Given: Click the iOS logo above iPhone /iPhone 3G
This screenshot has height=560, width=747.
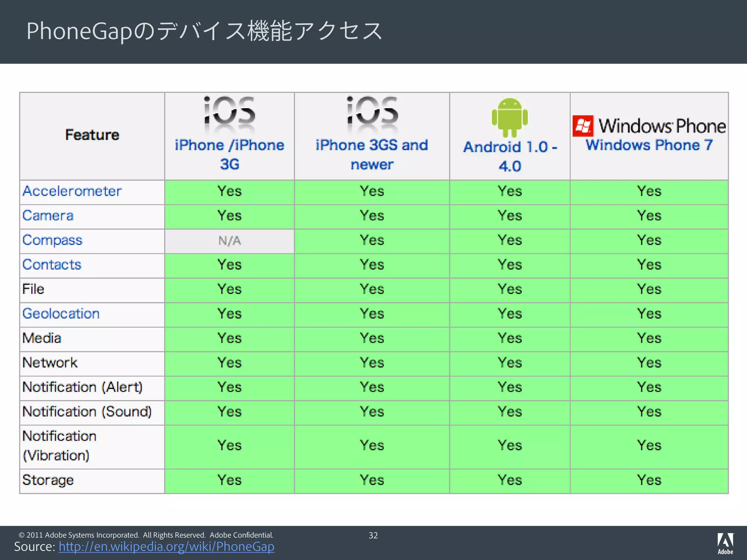Looking at the screenshot, I should [229, 115].
